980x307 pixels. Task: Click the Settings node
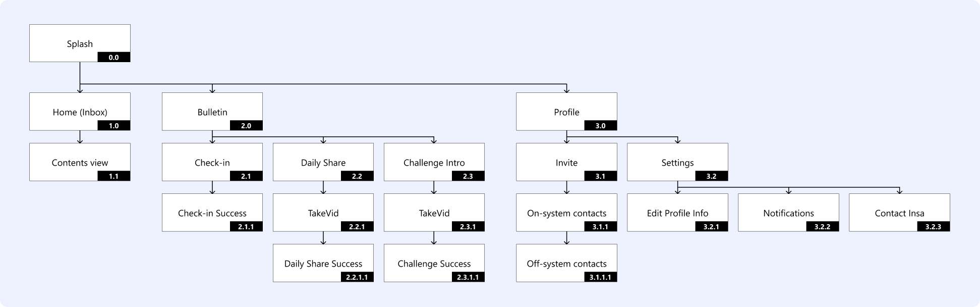coord(677,162)
